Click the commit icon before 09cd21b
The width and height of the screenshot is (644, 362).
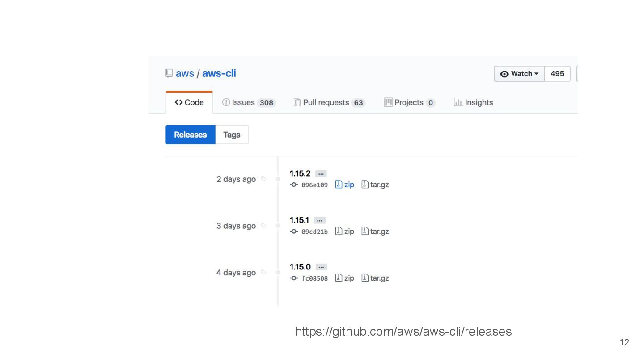[294, 232]
